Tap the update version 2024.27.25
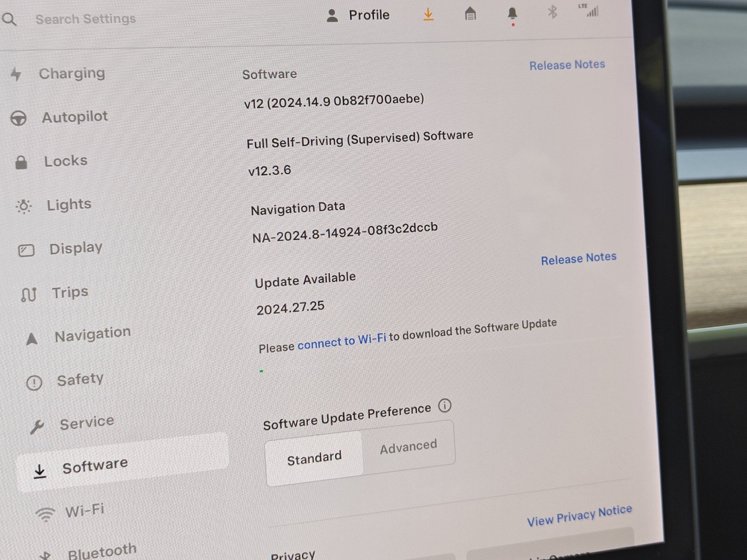 pos(290,308)
